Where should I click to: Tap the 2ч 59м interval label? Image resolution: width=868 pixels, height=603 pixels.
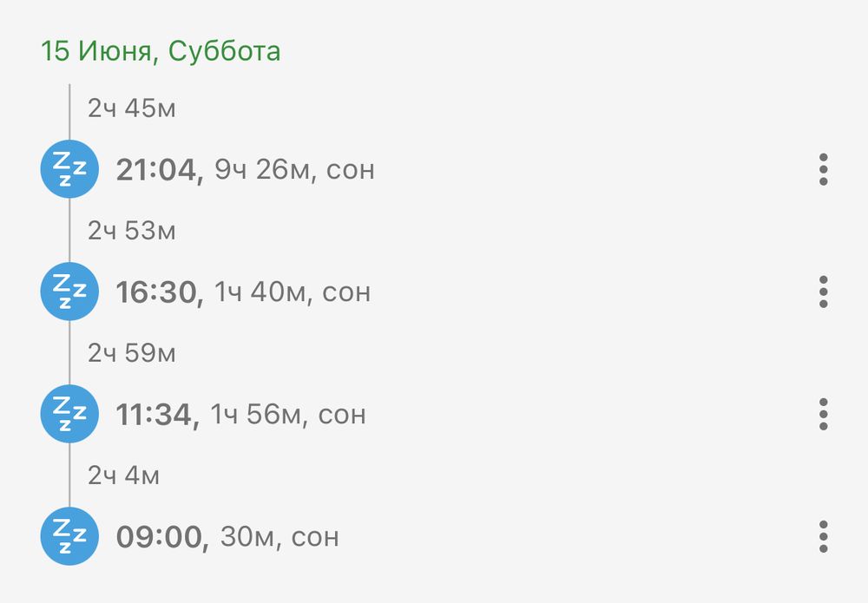[x=132, y=353]
